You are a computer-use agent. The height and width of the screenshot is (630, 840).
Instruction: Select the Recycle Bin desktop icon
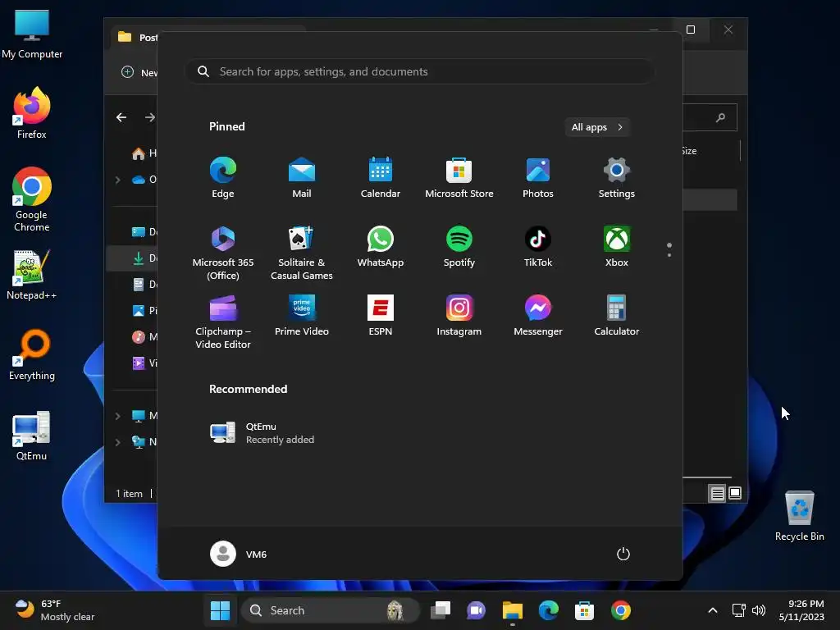click(799, 516)
